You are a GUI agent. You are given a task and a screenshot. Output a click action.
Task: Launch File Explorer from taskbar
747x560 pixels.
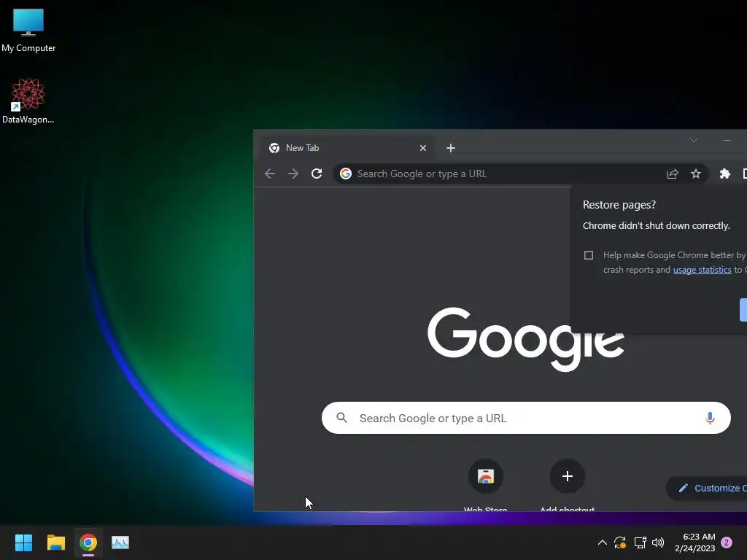(55, 542)
